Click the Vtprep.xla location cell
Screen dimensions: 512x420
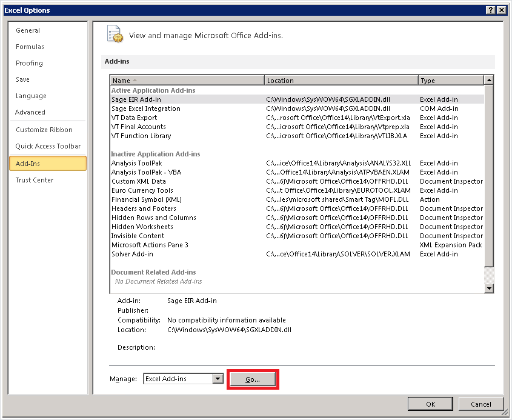pyautogui.click(x=337, y=127)
